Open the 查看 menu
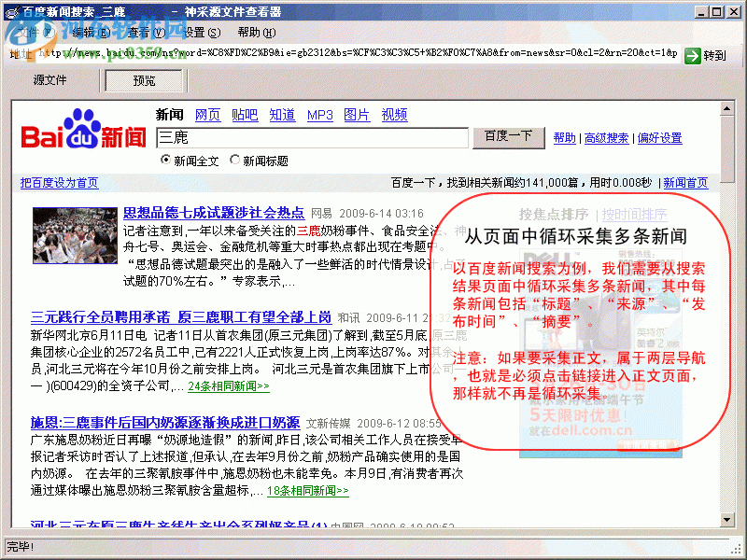This screenshot has width=747, height=560. click(x=147, y=33)
